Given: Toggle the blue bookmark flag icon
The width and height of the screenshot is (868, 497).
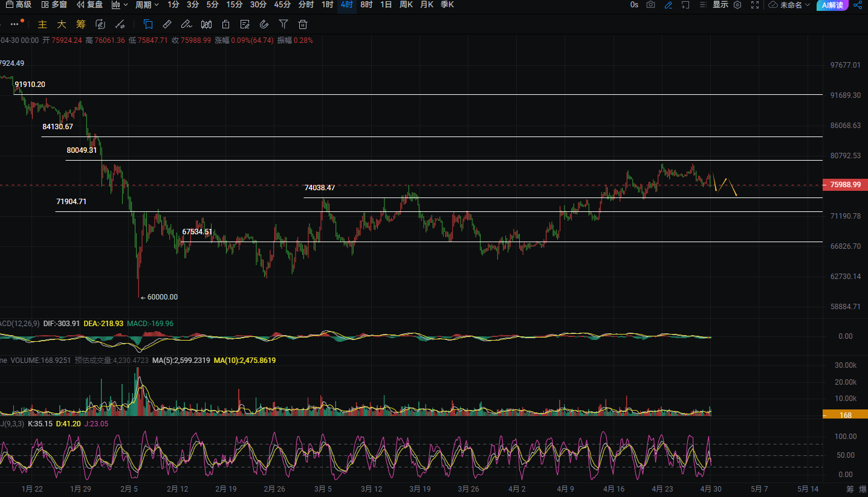Looking at the screenshot, I should pyautogui.click(x=148, y=25).
